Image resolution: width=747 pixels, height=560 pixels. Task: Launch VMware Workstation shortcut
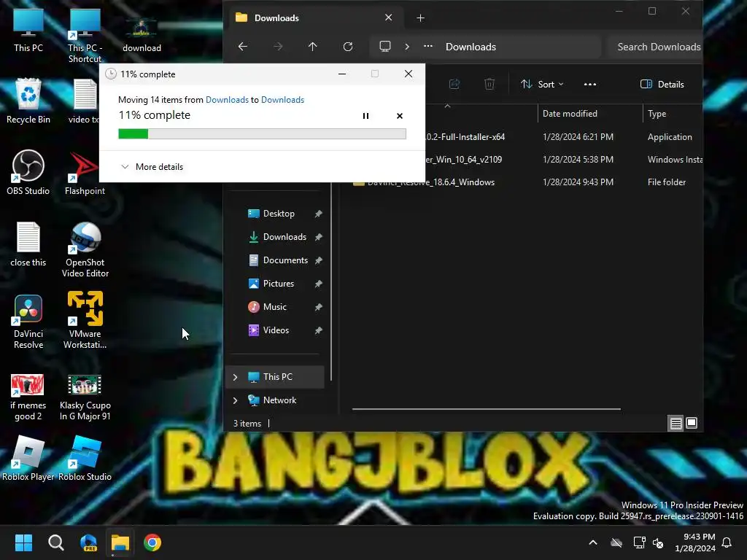(x=85, y=321)
